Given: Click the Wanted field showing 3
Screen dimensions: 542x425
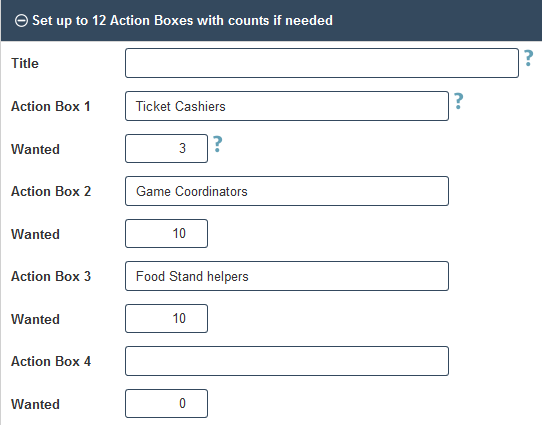Looking at the screenshot, I should point(166,149).
